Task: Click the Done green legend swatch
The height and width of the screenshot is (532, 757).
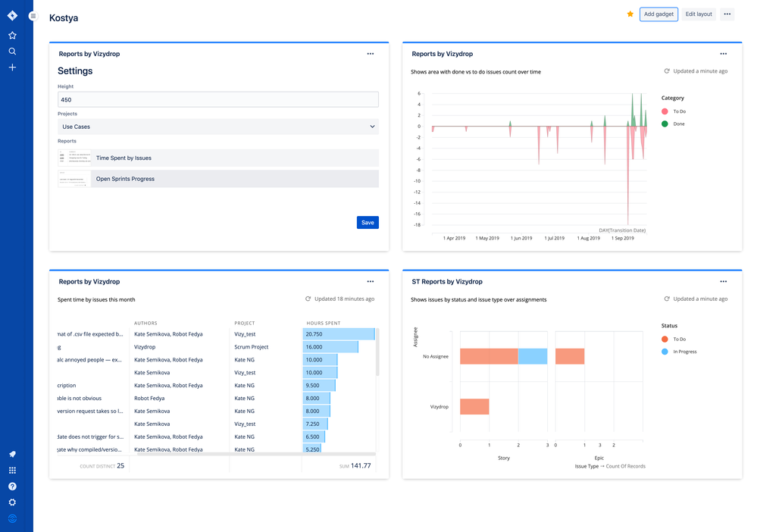Action: (x=665, y=124)
